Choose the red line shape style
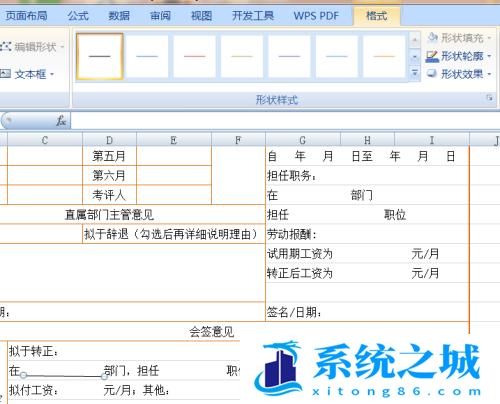Image resolution: width=500 pixels, height=404 pixels. click(195, 56)
